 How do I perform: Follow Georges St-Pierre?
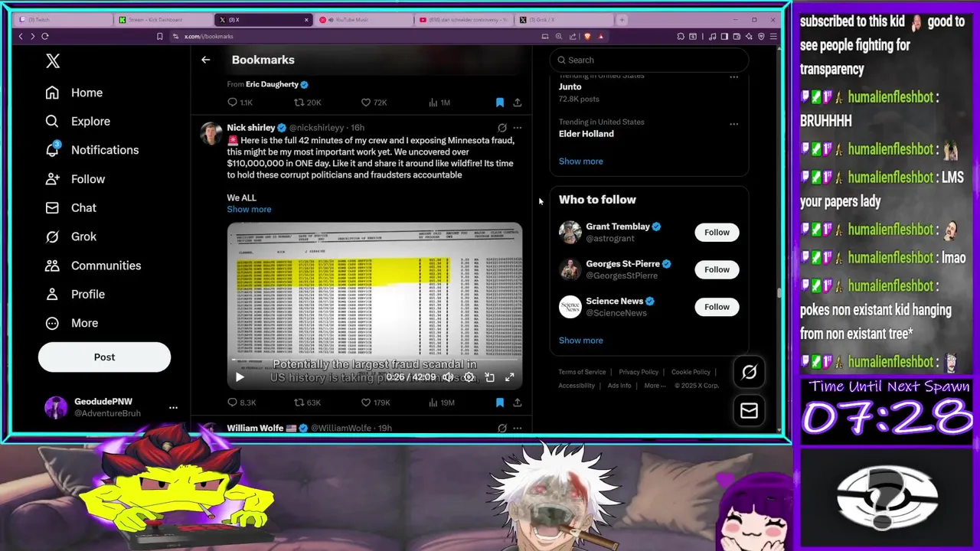tap(717, 269)
